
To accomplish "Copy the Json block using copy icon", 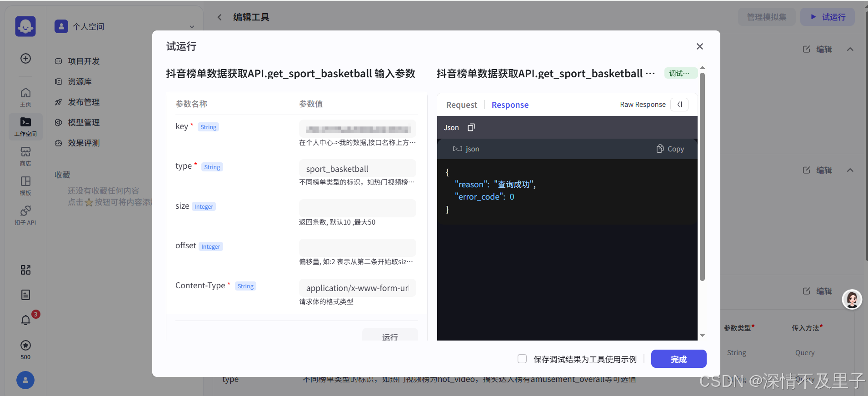I will [471, 127].
